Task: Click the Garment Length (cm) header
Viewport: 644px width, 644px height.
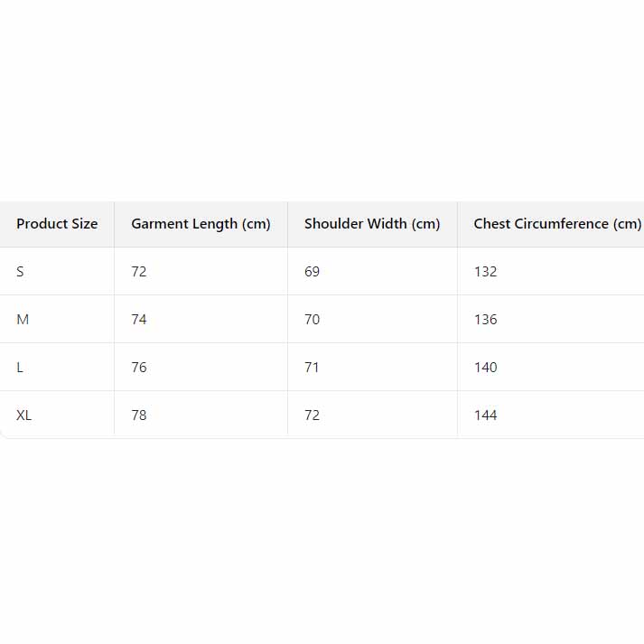Action: pyautogui.click(x=201, y=224)
